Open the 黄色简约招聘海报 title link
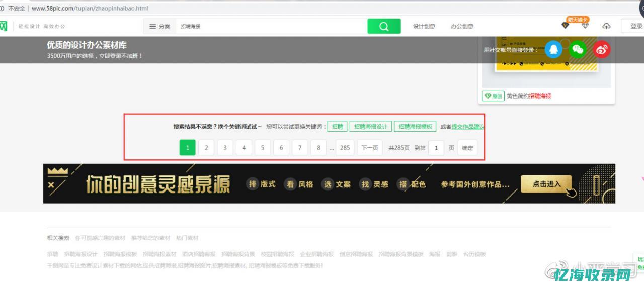 pyautogui.click(x=529, y=96)
